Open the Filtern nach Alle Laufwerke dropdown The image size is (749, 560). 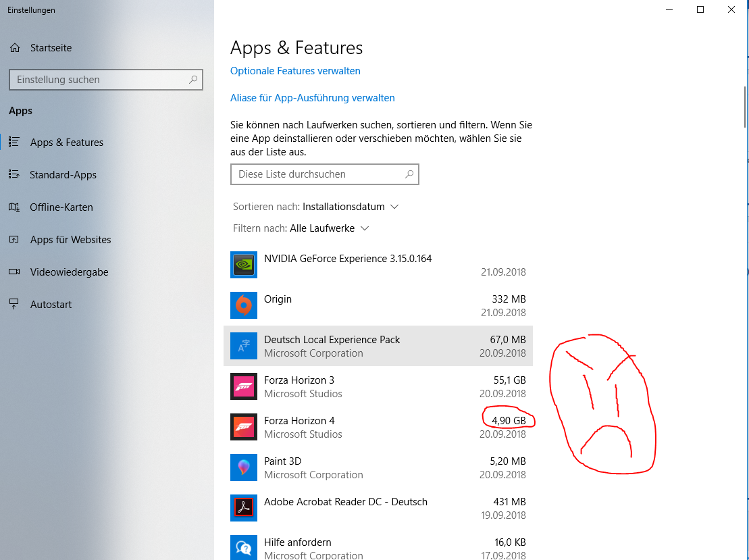pos(301,228)
